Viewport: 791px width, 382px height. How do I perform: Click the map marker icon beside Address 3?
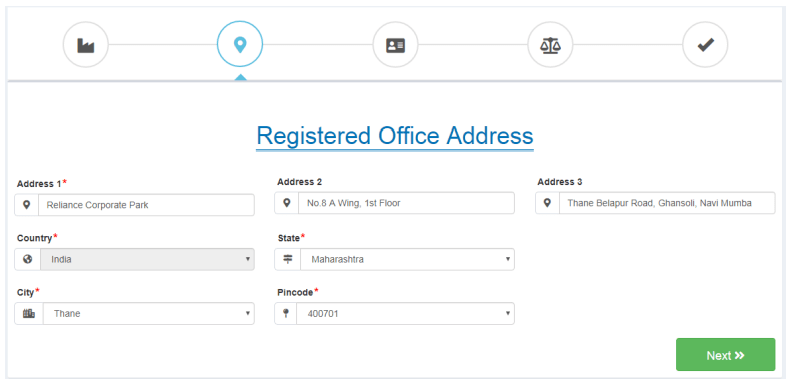[547, 203]
